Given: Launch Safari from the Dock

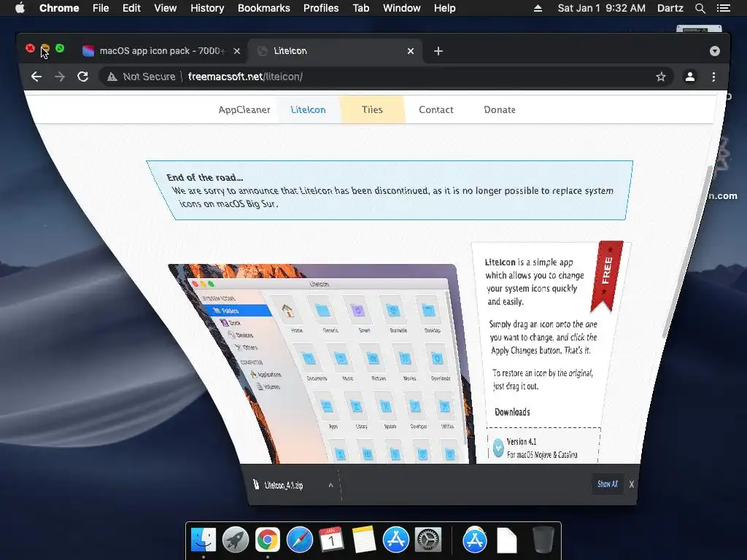Looking at the screenshot, I should (x=299, y=540).
